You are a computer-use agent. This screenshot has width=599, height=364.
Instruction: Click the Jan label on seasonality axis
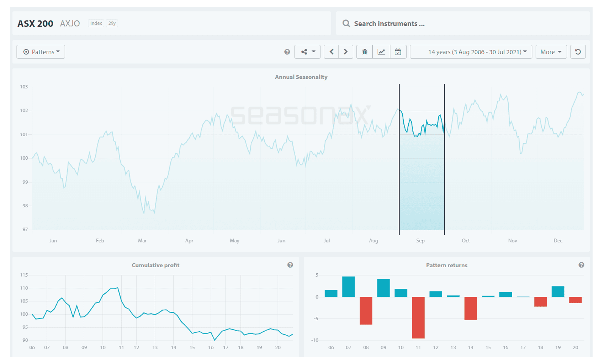53,241
